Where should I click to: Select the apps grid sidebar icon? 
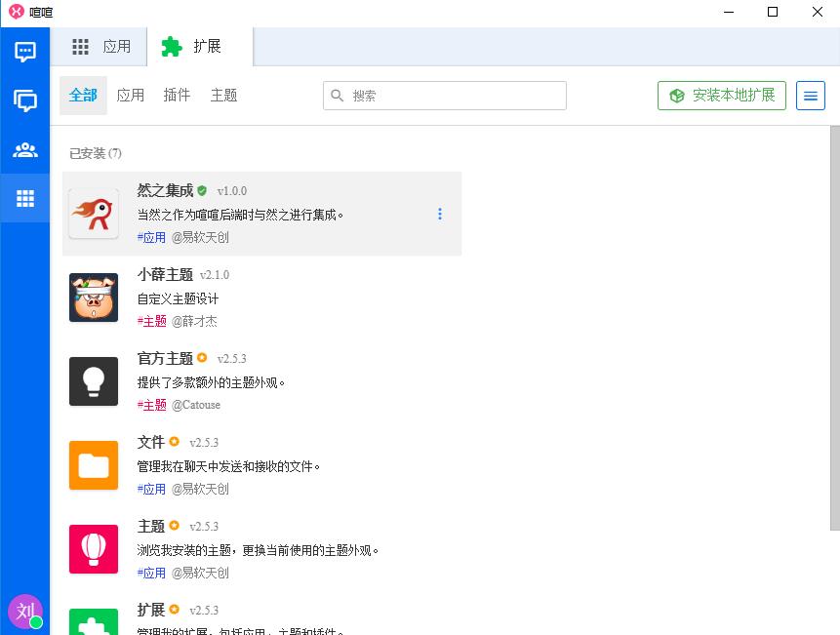[25, 199]
